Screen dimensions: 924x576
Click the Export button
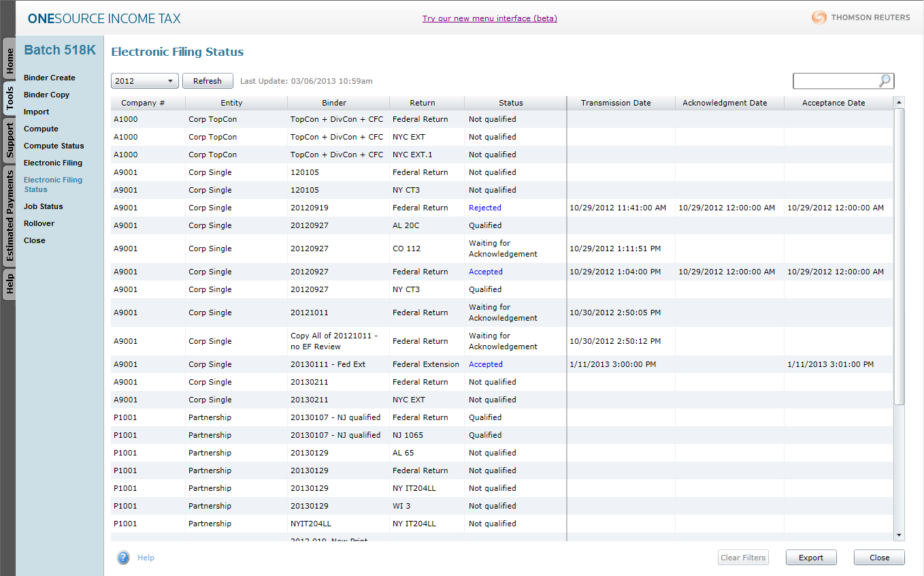click(x=811, y=558)
